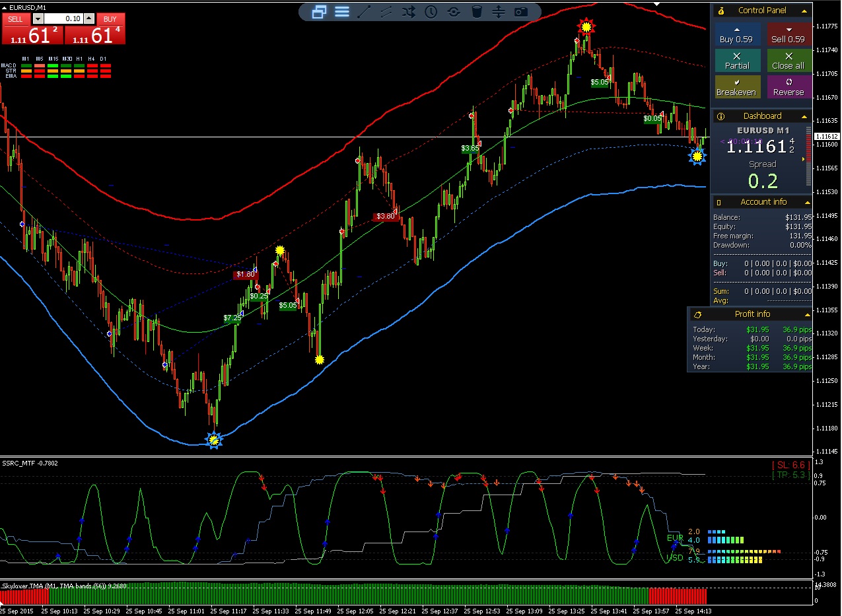This screenshot has height=616, width=842.
Task: Click the Free margin row in Account info
Action: 763,236
